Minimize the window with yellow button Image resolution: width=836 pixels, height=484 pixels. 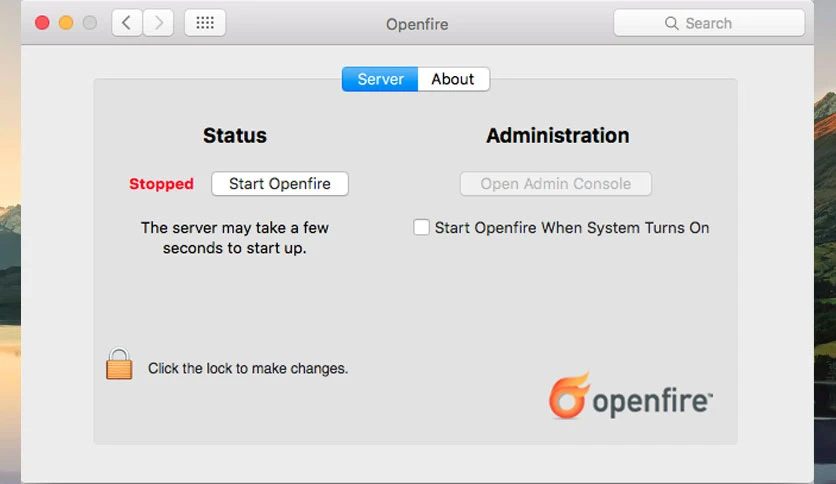point(66,23)
